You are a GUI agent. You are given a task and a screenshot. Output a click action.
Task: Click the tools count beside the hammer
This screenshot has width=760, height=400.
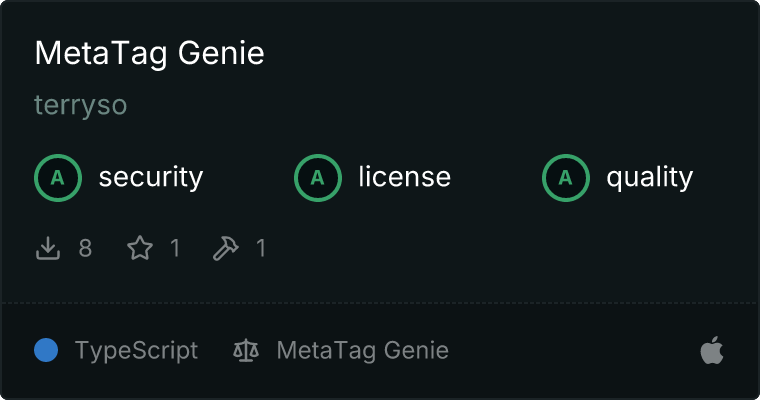pyautogui.click(x=261, y=248)
